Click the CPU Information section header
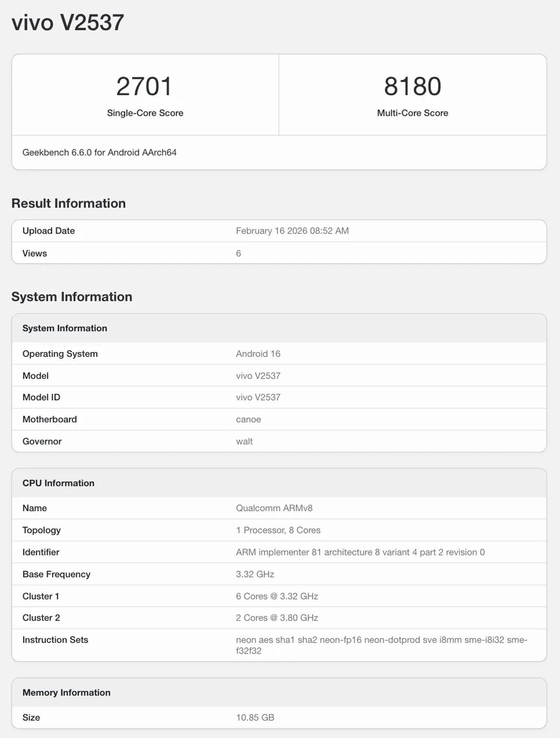This screenshot has width=560, height=738. [x=58, y=483]
